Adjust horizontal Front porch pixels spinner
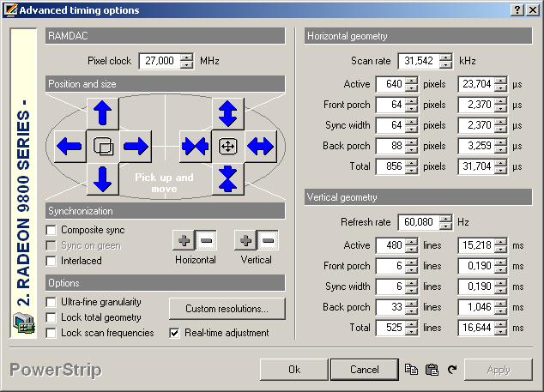The width and height of the screenshot is (544, 392). tap(412, 105)
